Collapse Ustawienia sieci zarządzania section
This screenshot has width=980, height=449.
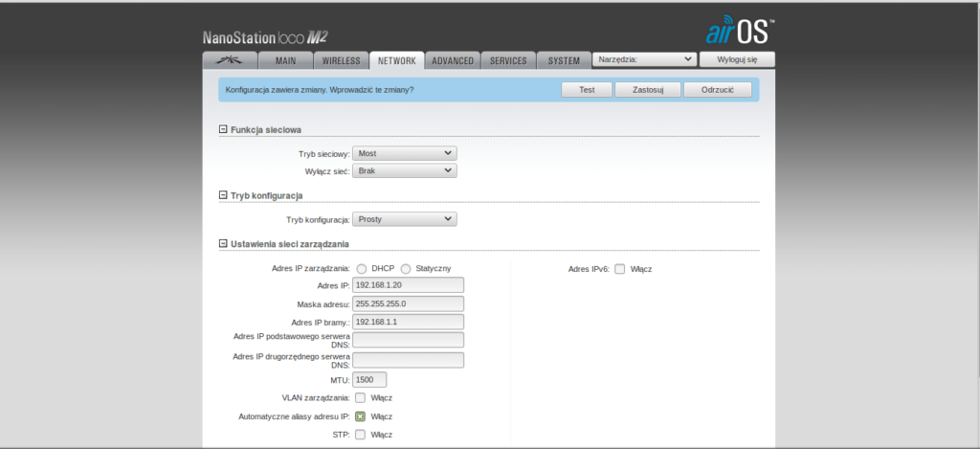(223, 244)
